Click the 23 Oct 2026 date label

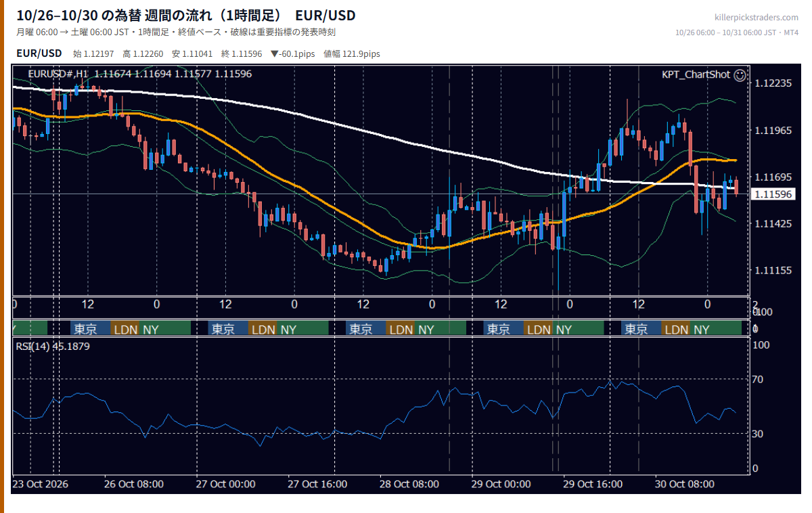(41, 485)
